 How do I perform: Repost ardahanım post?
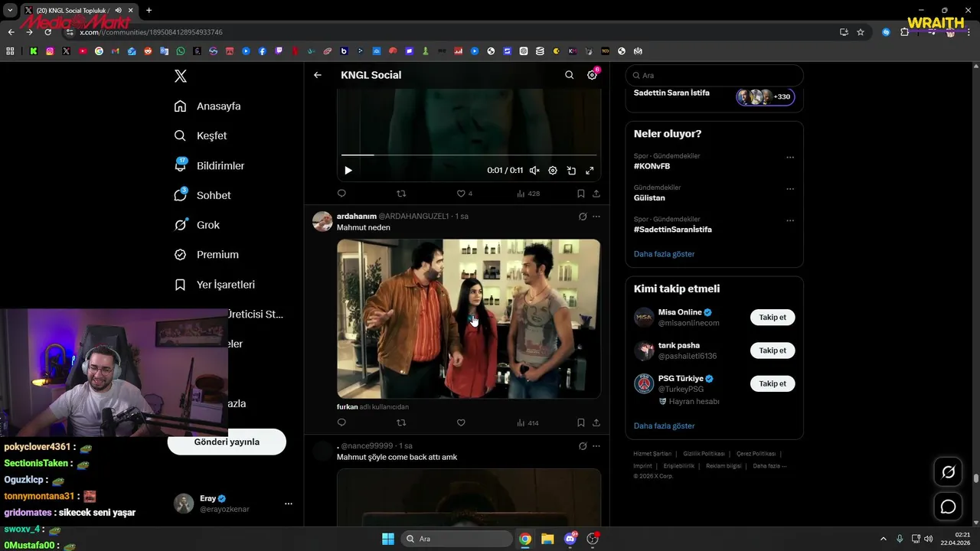pos(401,422)
